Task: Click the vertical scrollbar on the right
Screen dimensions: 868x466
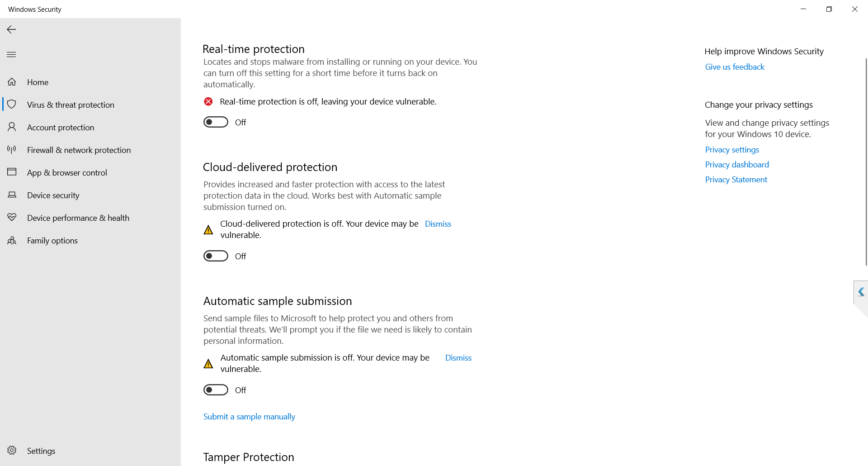Action: 866,162
